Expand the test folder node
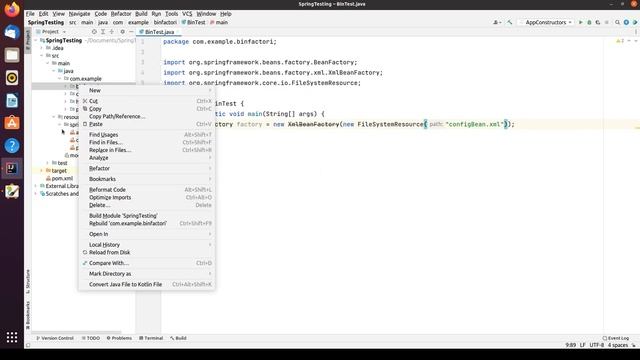This screenshot has width=640, height=360. click(x=47, y=163)
